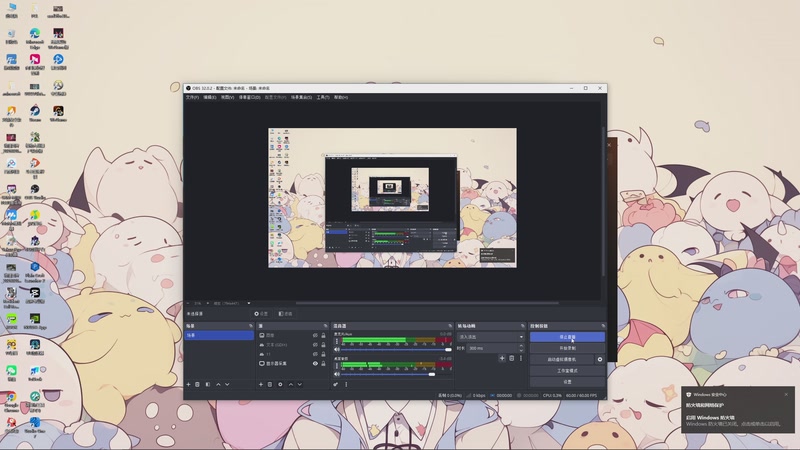The width and height of the screenshot is (800, 450).
Task: Open virtual camera settings gear icon
Action: click(600, 359)
